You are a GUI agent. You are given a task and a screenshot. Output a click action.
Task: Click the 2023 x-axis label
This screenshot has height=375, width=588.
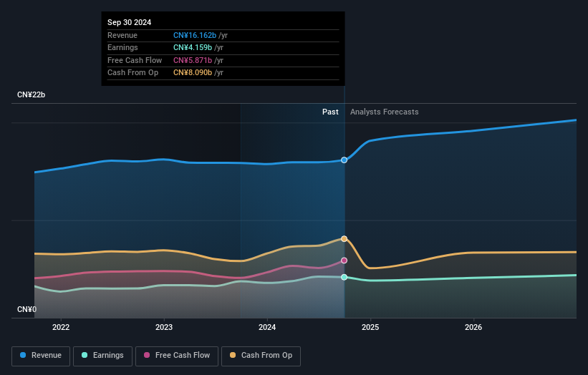164,327
